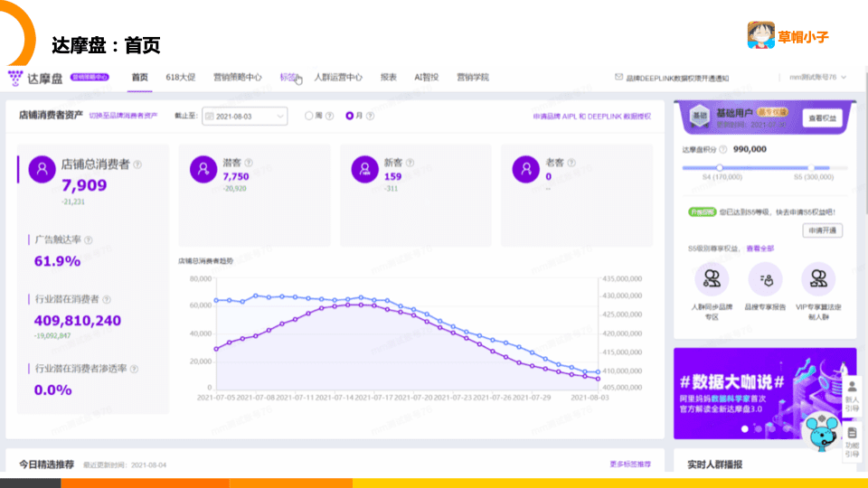Image resolution: width=868 pixels, height=488 pixels.
Task: Click the 高专权益 gold badge
Action: coord(771,112)
